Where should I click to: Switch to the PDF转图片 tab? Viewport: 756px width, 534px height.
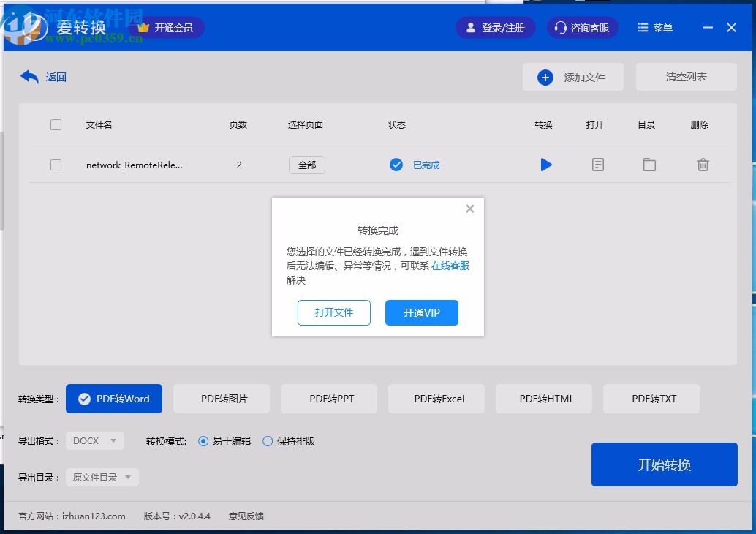tap(221, 398)
